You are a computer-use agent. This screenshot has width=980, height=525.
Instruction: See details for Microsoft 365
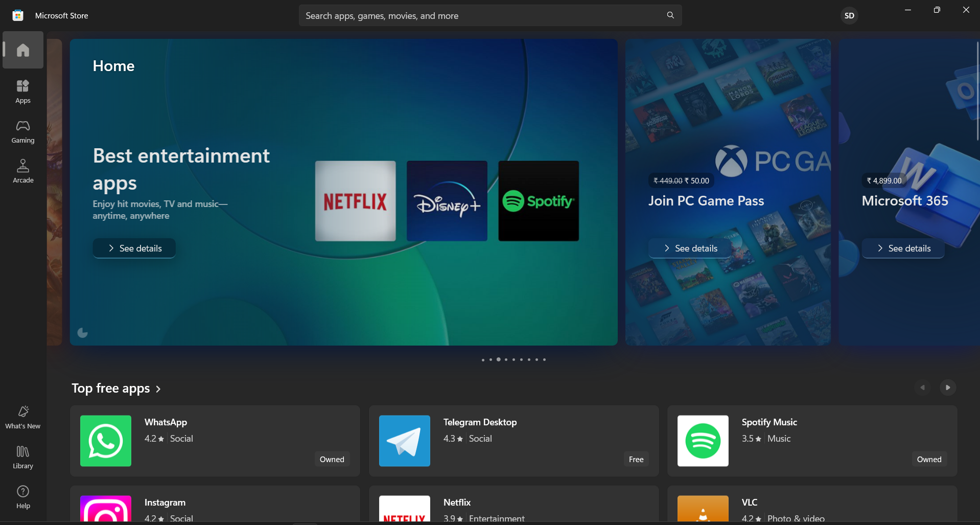click(903, 248)
